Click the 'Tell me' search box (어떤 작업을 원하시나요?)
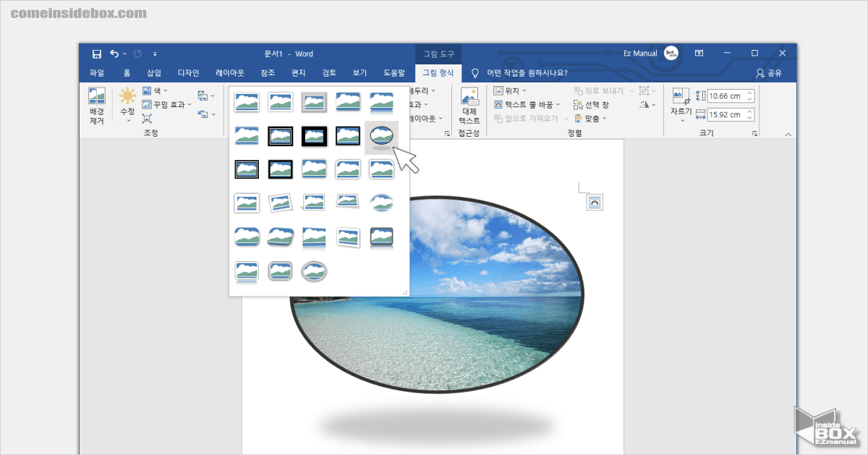The height and width of the screenshot is (455, 868). 527,73
